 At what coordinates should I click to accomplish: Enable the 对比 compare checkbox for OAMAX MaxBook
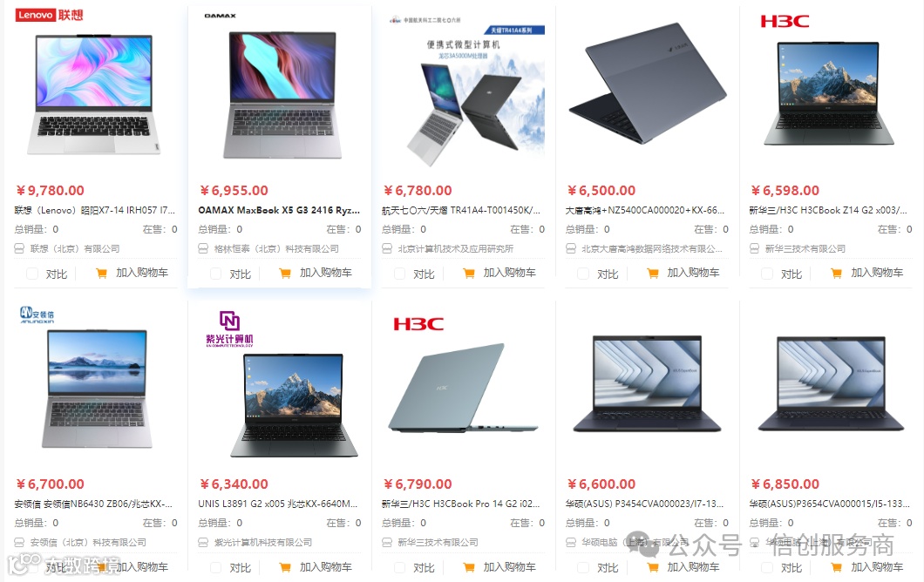tap(216, 274)
